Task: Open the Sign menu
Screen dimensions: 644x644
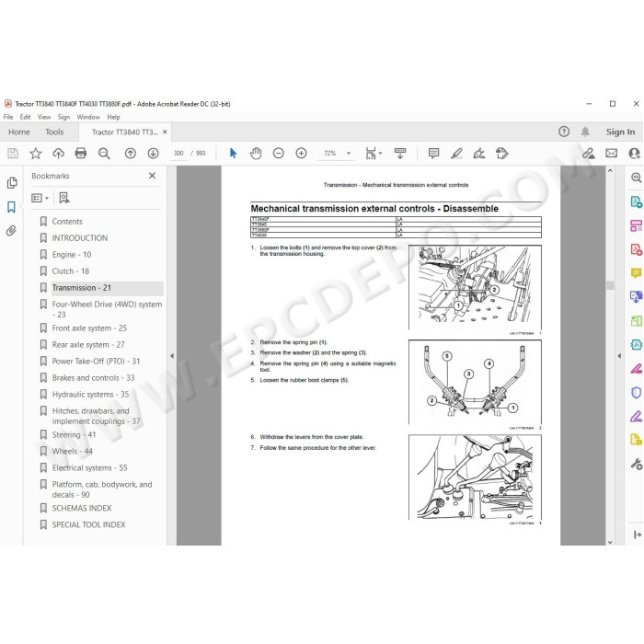Action: click(63, 117)
